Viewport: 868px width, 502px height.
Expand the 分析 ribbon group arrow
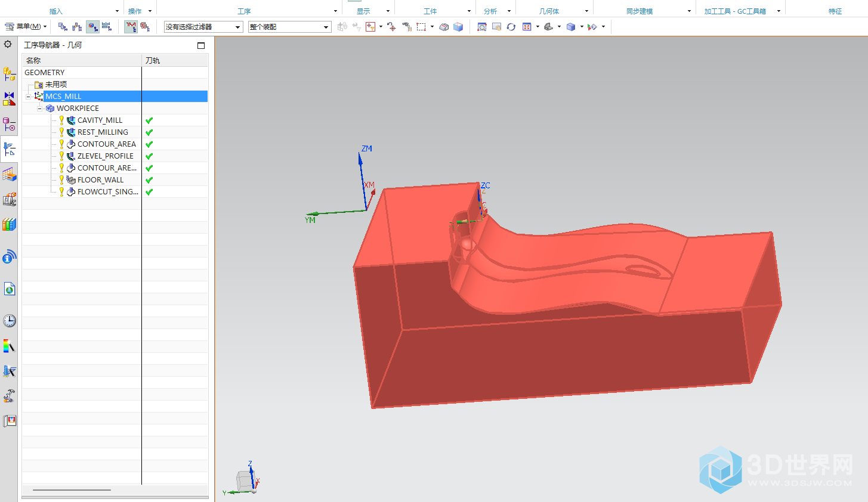[x=509, y=11]
